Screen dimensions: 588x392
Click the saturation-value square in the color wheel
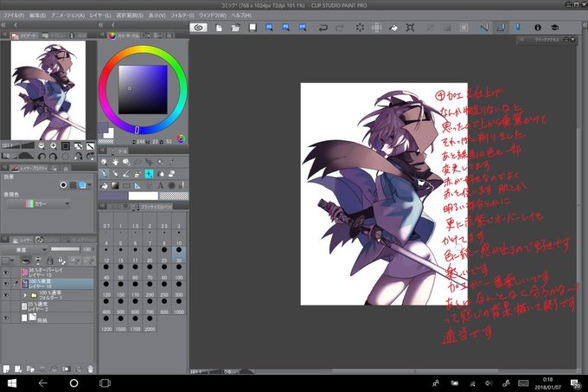point(143,90)
